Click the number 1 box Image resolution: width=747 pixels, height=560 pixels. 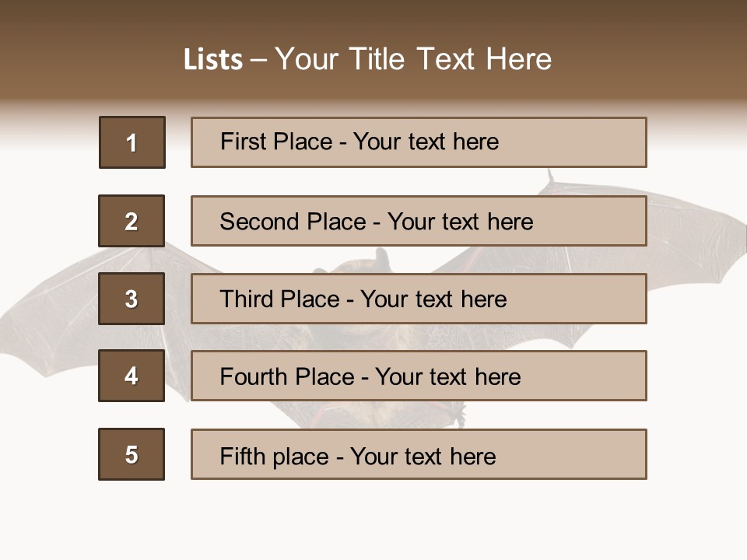(x=132, y=142)
